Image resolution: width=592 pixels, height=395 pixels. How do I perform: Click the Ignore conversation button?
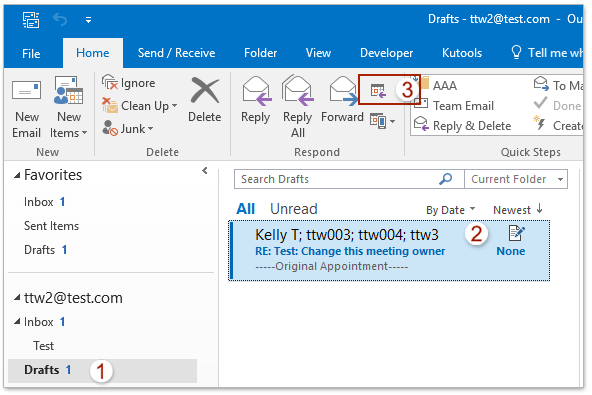(129, 83)
